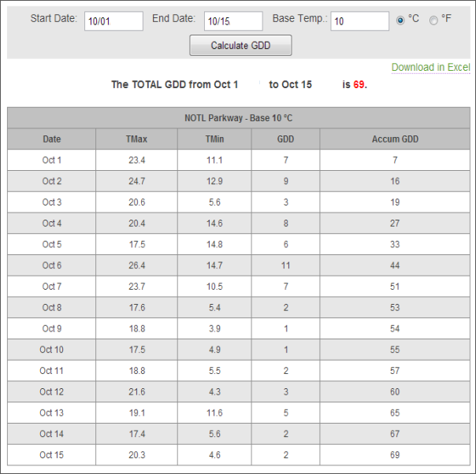This screenshot has width=476, height=474.
Task: Click Accum GDD value 16
Action: (x=395, y=181)
